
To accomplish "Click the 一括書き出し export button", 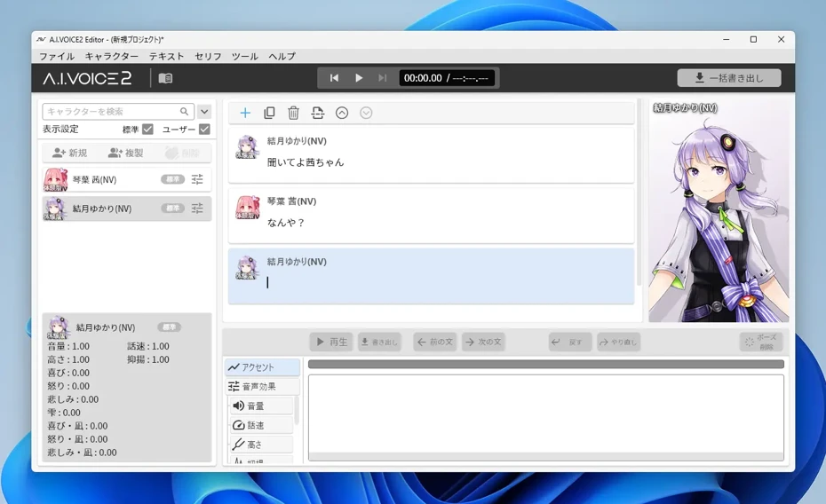I will coord(729,78).
